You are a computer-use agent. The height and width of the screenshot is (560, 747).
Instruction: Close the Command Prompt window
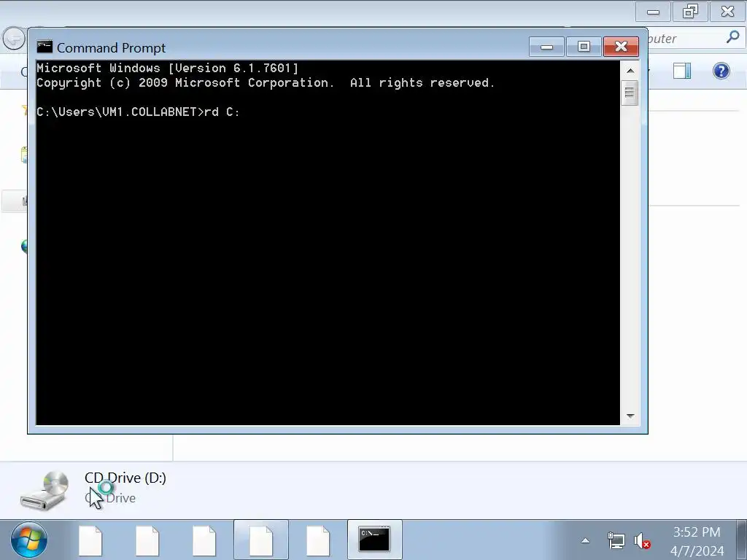(621, 47)
